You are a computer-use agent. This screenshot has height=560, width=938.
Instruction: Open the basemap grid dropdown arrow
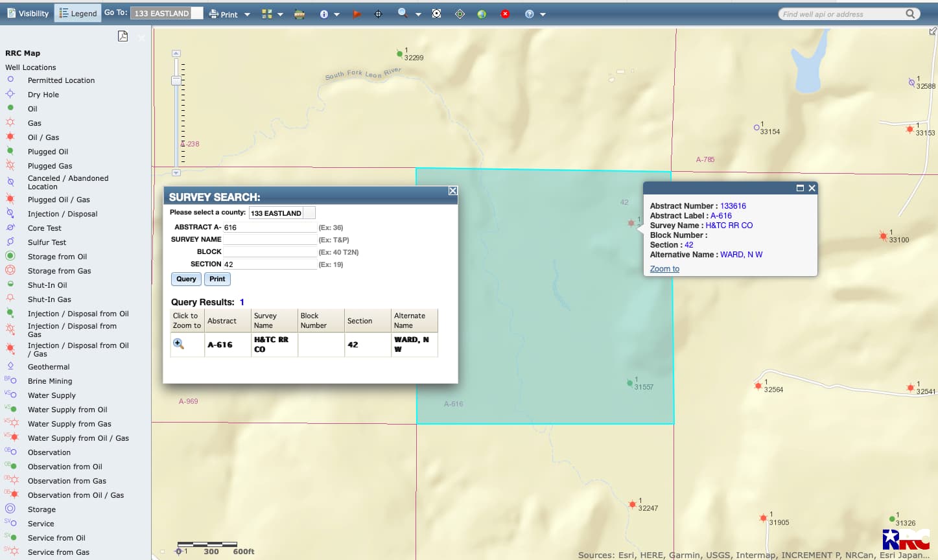pyautogui.click(x=280, y=14)
